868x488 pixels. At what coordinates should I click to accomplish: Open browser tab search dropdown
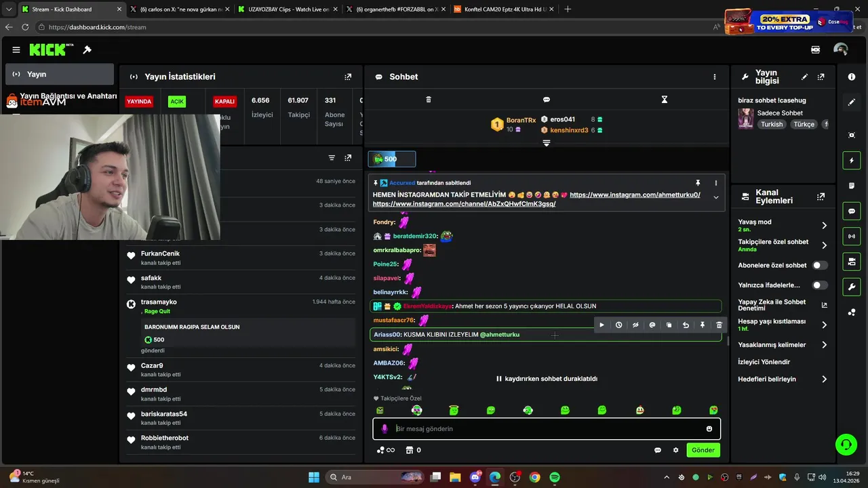(8, 9)
